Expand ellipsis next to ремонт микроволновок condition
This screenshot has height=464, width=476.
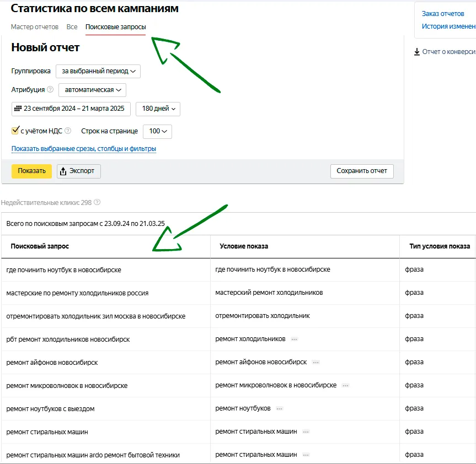(345, 385)
